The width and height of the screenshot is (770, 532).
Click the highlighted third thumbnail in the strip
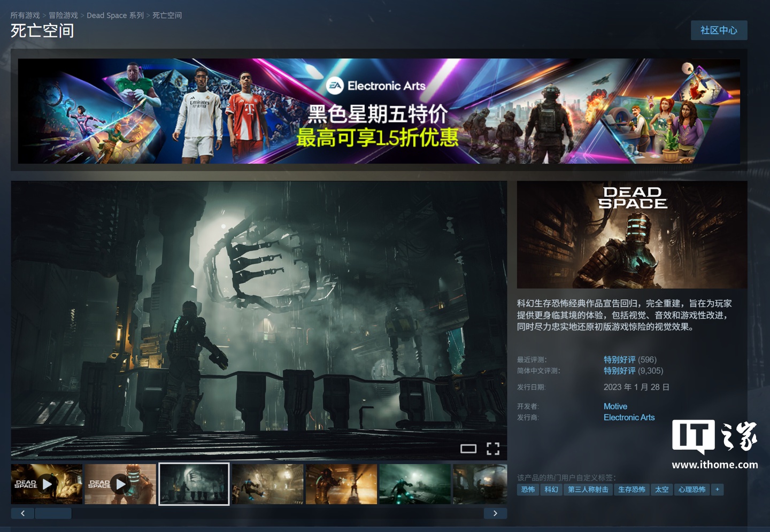pos(194,484)
